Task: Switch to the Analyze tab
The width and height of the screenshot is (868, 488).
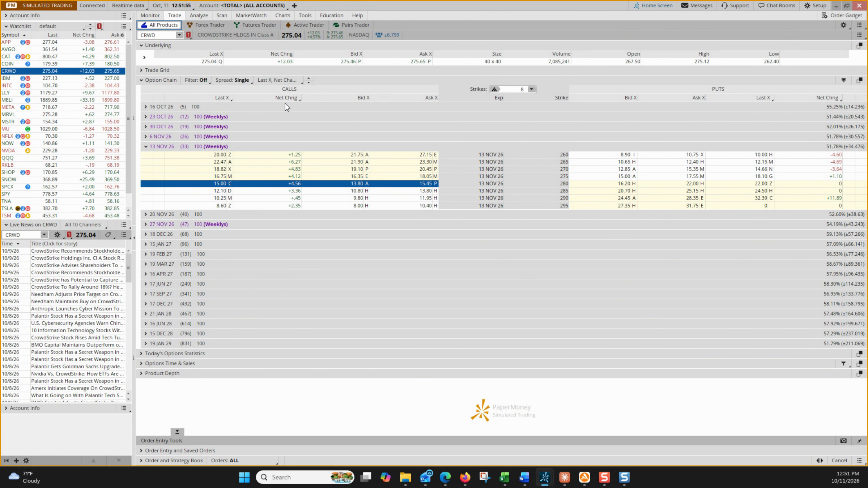Action: coord(199,15)
